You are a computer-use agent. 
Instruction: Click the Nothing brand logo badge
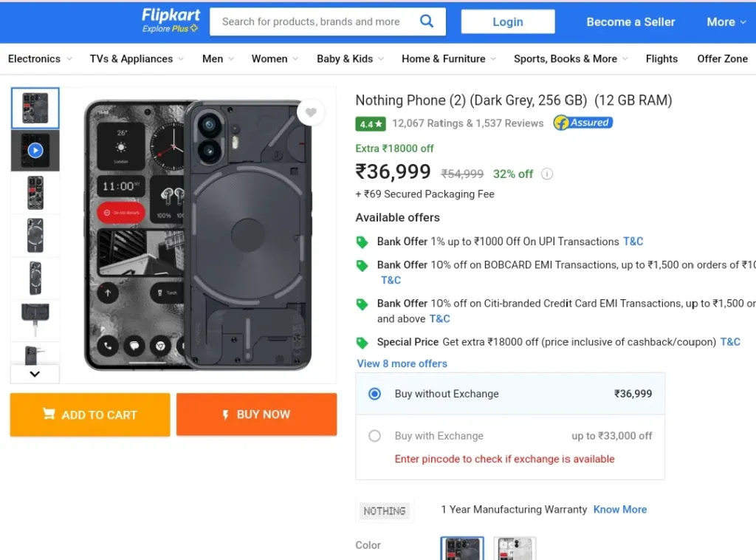[x=385, y=511]
